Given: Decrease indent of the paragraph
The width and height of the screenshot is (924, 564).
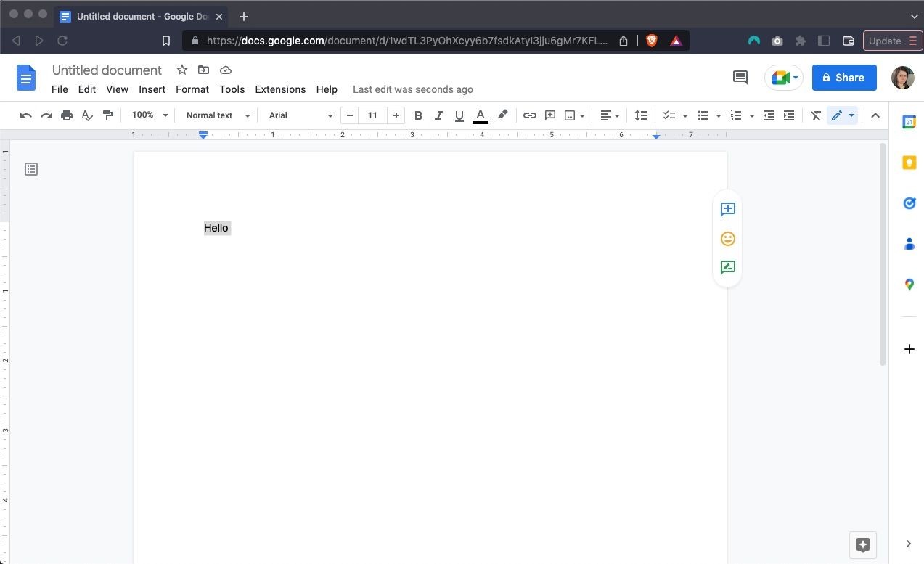Looking at the screenshot, I should tap(769, 115).
